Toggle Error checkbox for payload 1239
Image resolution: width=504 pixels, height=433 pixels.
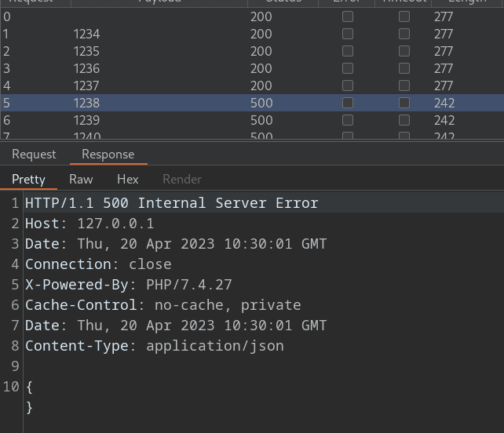click(x=348, y=120)
